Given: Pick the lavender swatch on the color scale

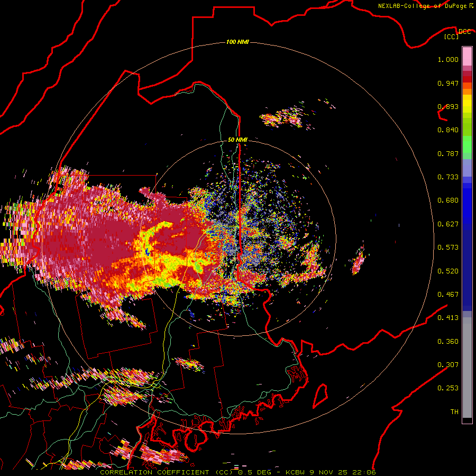Looking at the screenshot, I should pyautogui.click(x=467, y=168).
